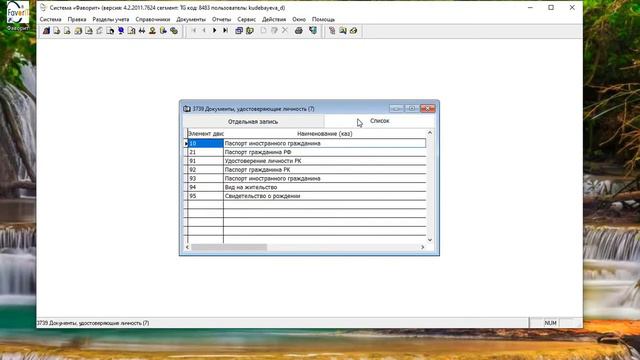Image resolution: width=640 pixels, height=360 pixels.
Task: Select cell with code 93
Action: pos(206,178)
